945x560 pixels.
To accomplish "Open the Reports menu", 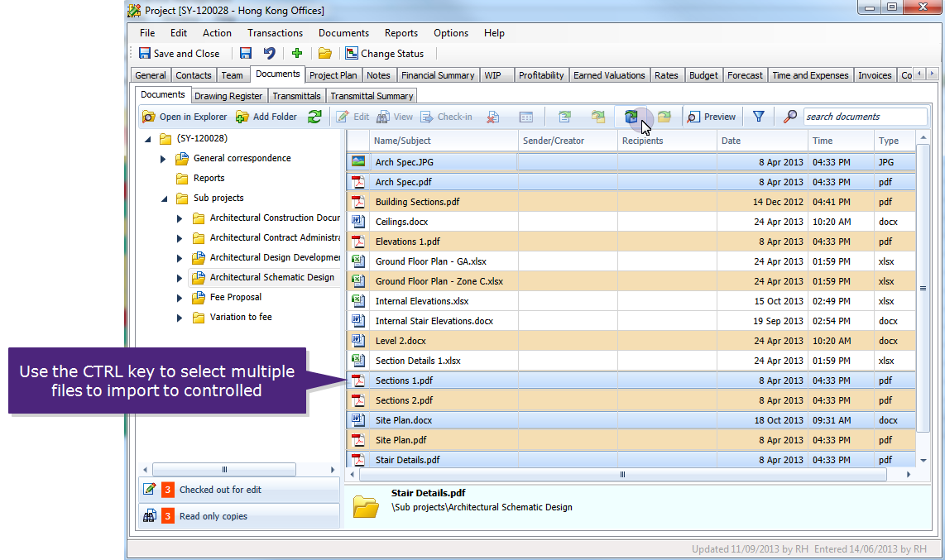I will pyautogui.click(x=401, y=33).
